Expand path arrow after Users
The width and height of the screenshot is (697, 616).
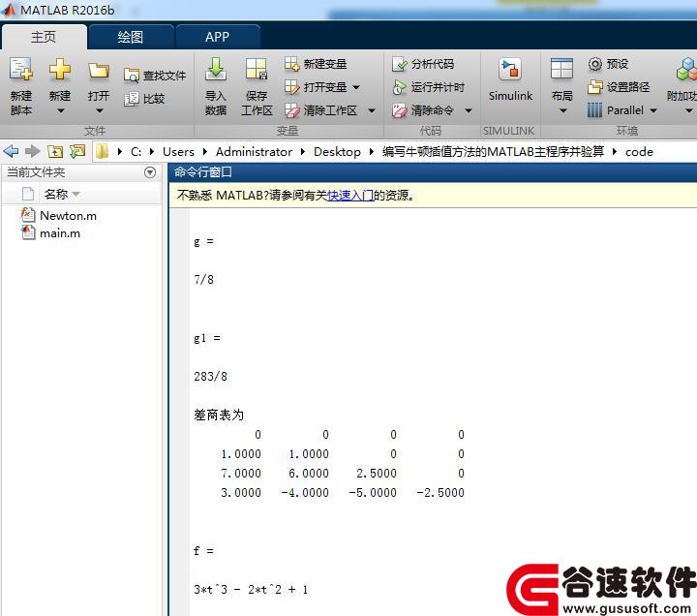(x=205, y=152)
